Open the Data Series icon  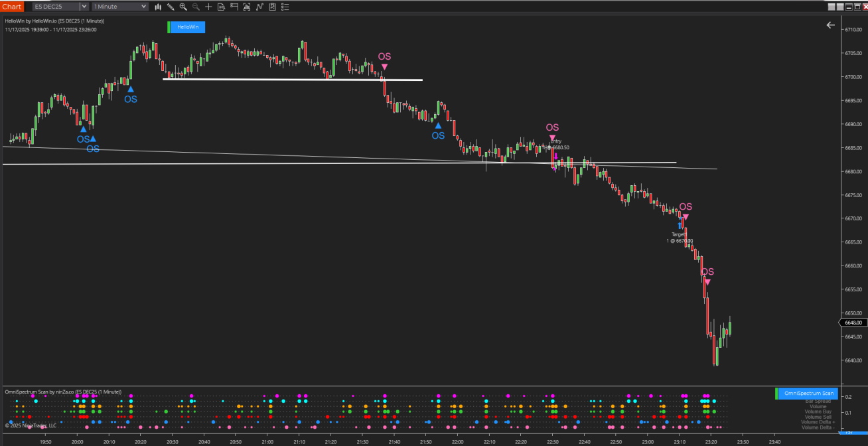click(x=221, y=7)
